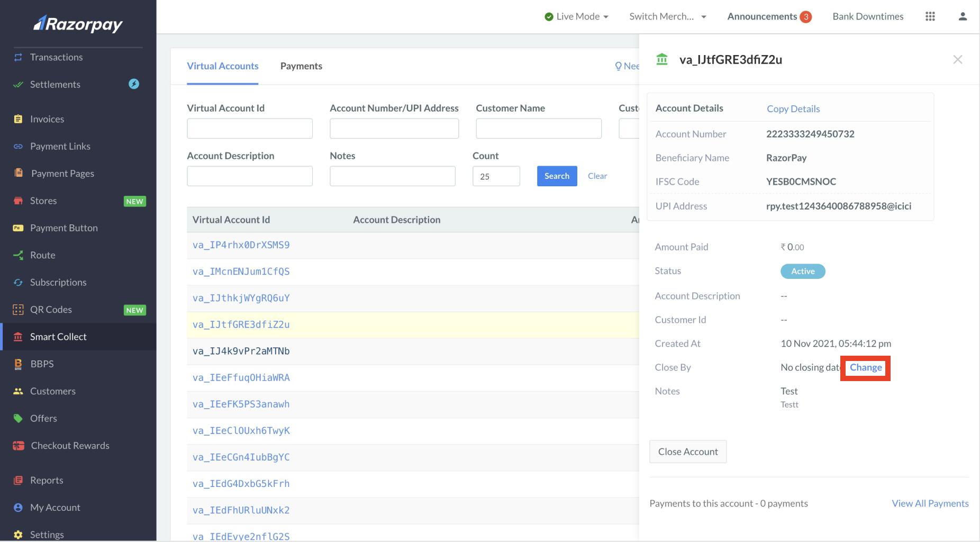Open Announcements in the header
980x542 pixels.
point(769,16)
